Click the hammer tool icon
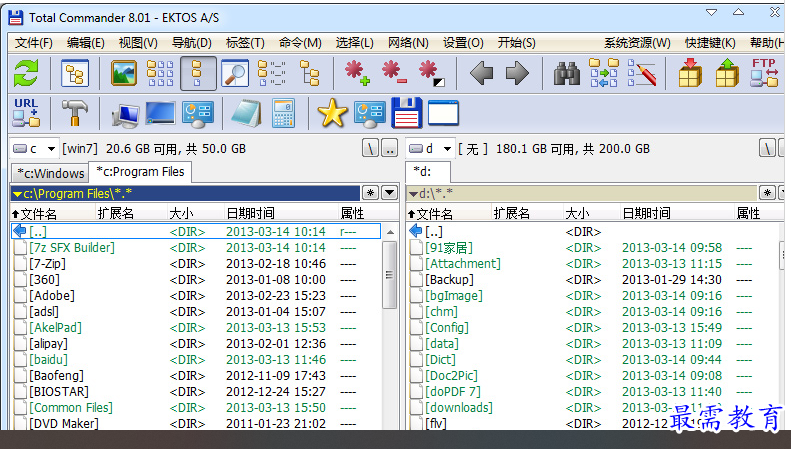791x449 pixels. coord(75,113)
